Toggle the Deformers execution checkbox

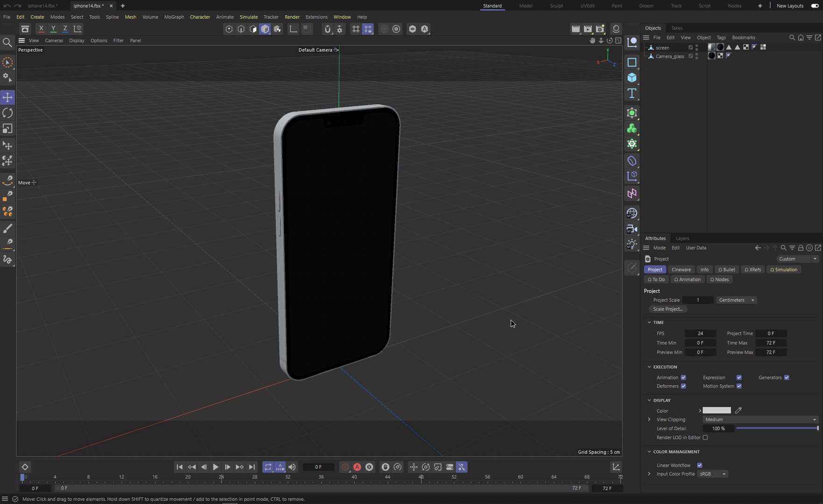pos(683,386)
